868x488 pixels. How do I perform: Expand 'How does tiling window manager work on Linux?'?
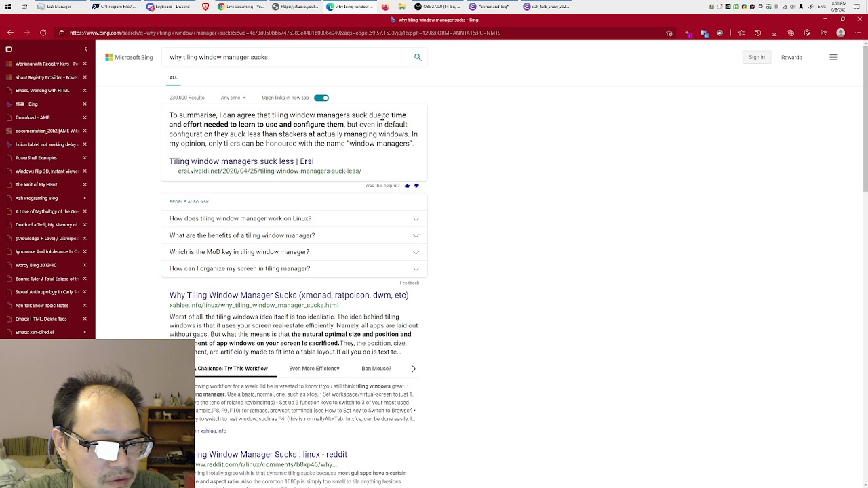(294, 218)
